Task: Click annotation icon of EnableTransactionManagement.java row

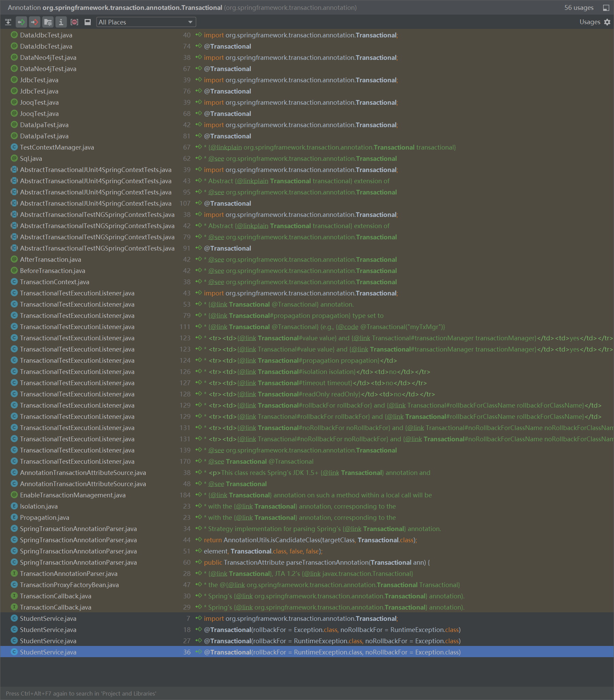Action: (14, 495)
